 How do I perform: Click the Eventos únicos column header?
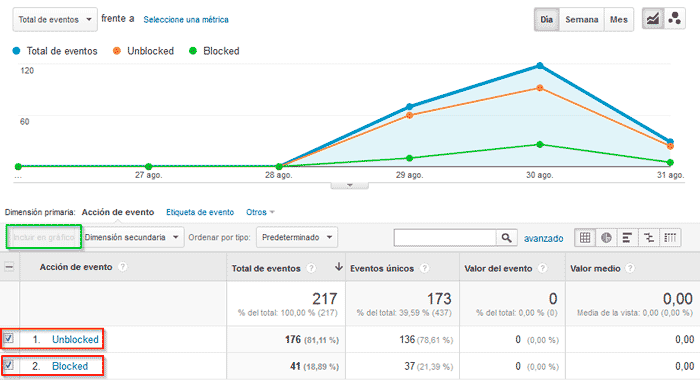pyautogui.click(x=382, y=268)
